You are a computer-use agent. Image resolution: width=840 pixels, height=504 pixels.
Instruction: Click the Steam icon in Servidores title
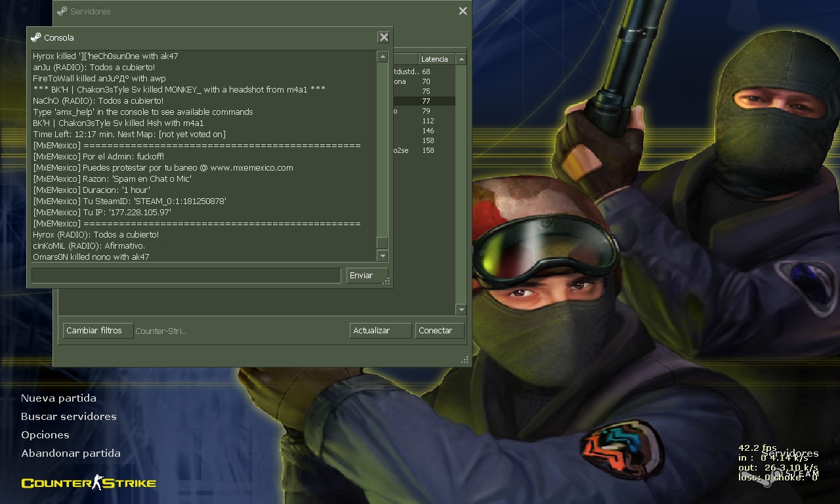point(62,11)
